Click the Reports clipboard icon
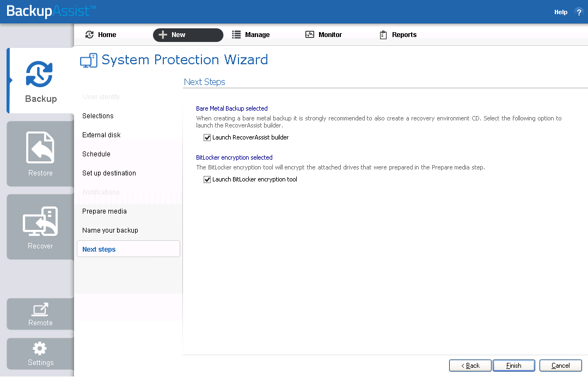This screenshot has width=588, height=377. pos(383,35)
